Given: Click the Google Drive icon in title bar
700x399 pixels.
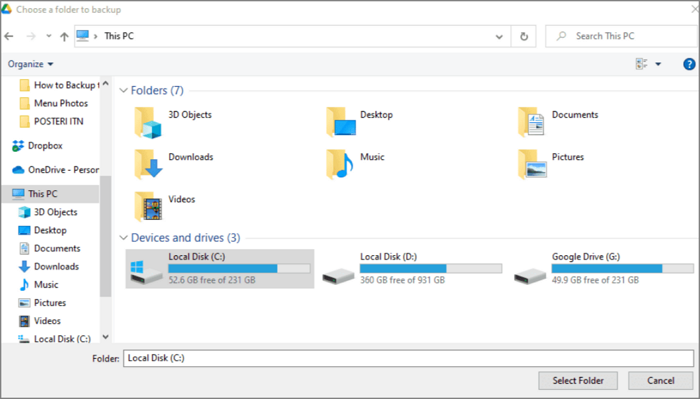Looking at the screenshot, I should pos(6,9).
